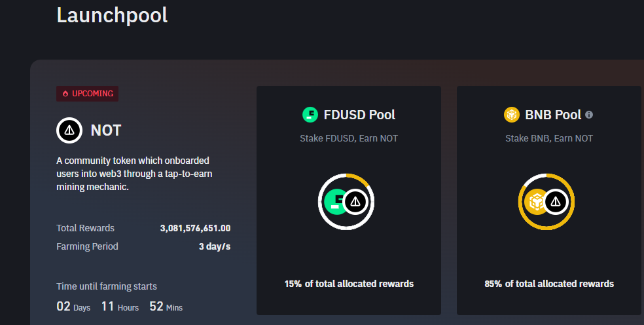Click the 15% of total allocated rewards text
This screenshot has height=325, width=644.
(349, 284)
